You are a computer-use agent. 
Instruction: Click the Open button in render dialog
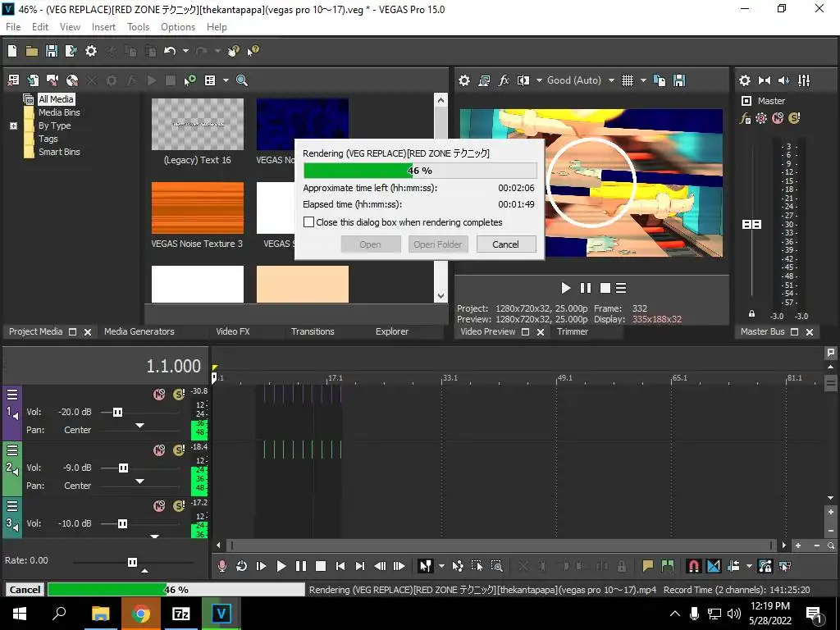[x=370, y=244]
